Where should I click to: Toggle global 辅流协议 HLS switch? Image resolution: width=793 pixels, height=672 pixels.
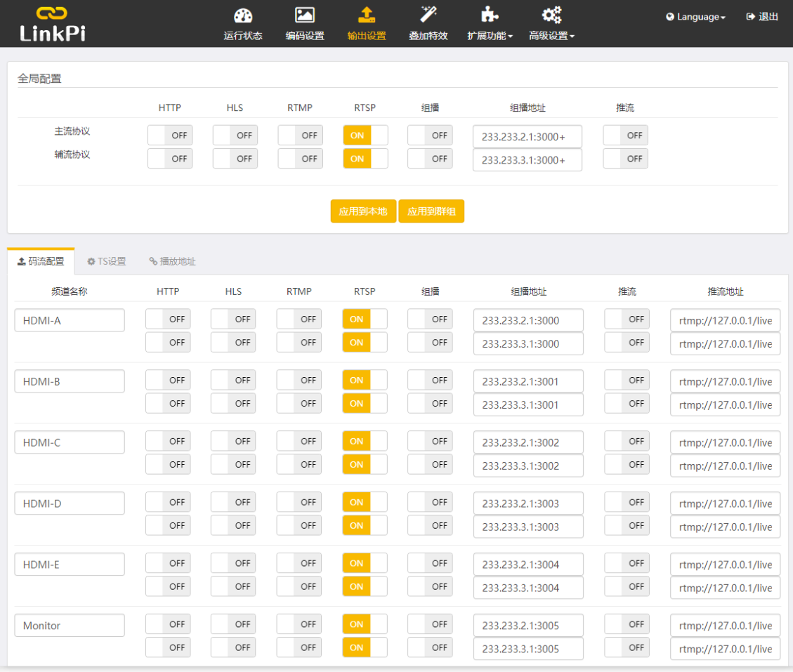[x=235, y=159]
